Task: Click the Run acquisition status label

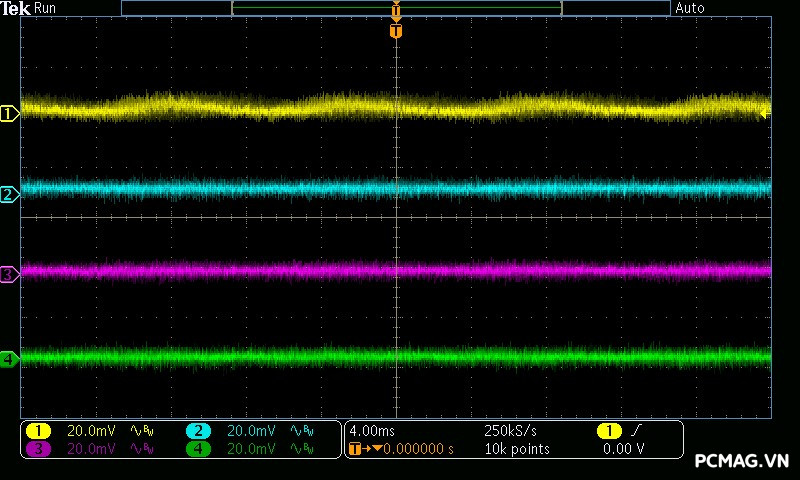Action: (45, 8)
